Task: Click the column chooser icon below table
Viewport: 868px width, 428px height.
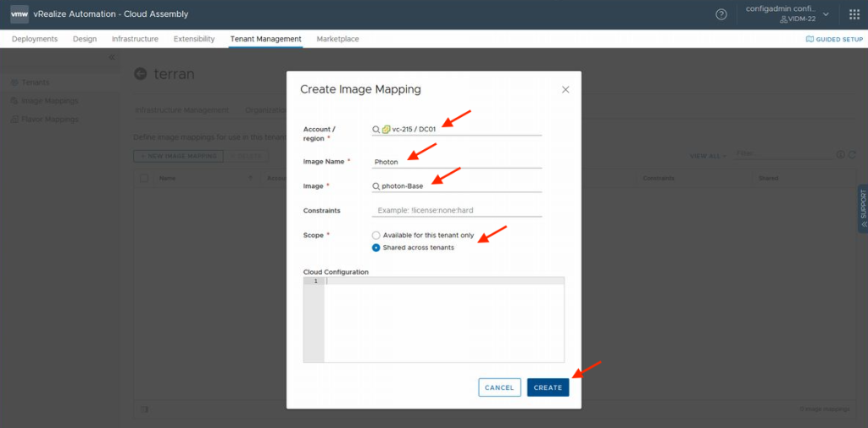Action: tap(144, 409)
